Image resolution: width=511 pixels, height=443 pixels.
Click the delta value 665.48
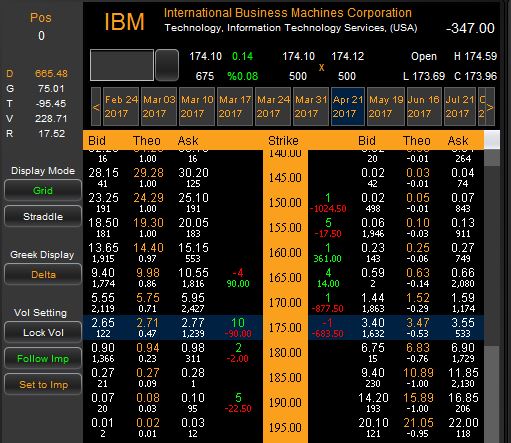[x=51, y=73]
